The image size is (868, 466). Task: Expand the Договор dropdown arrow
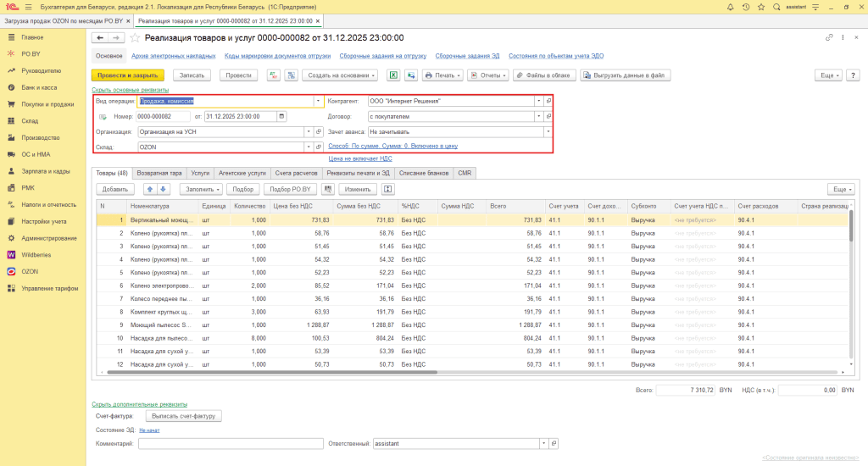click(538, 116)
